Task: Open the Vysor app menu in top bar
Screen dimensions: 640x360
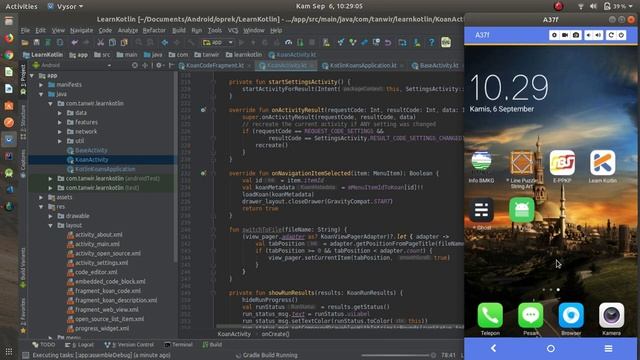Action: 66,6
